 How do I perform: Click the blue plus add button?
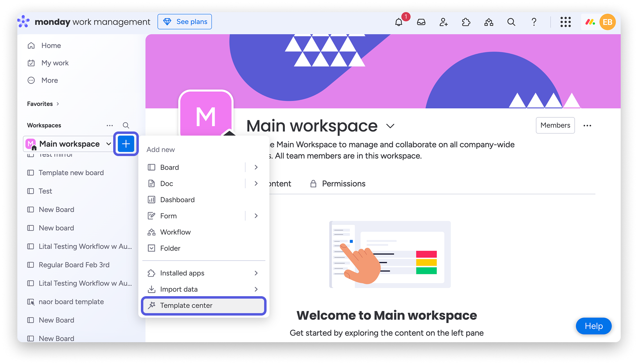[x=126, y=144]
